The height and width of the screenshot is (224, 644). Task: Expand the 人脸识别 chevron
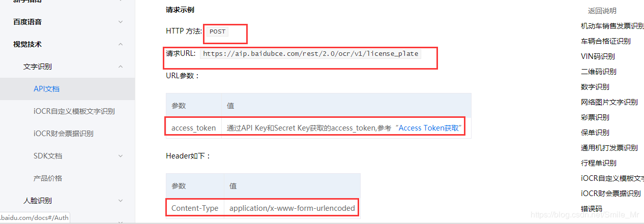pos(120,201)
